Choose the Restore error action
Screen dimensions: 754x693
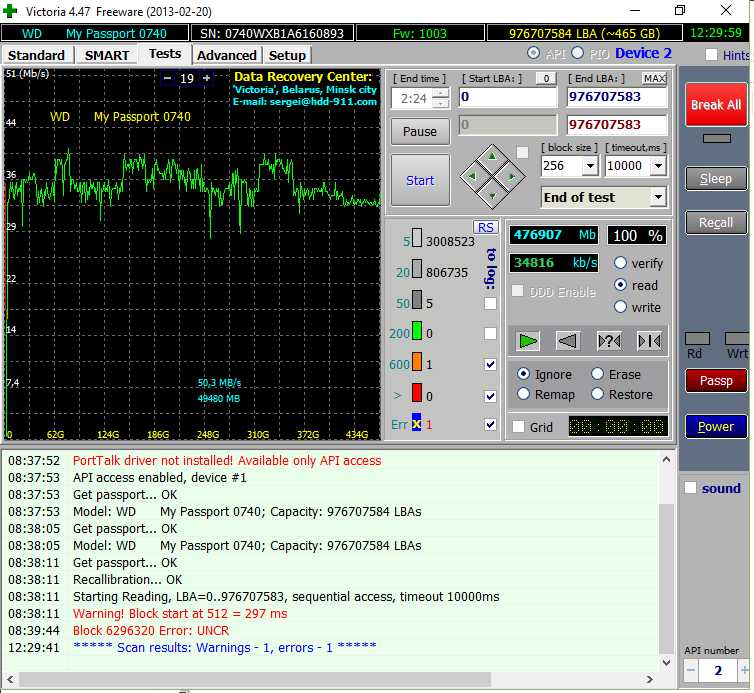point(597,394)
